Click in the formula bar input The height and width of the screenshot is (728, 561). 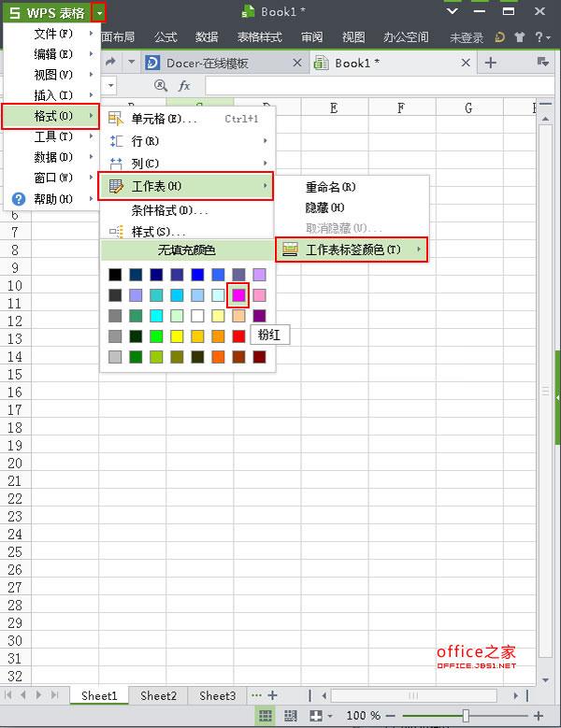380,86
